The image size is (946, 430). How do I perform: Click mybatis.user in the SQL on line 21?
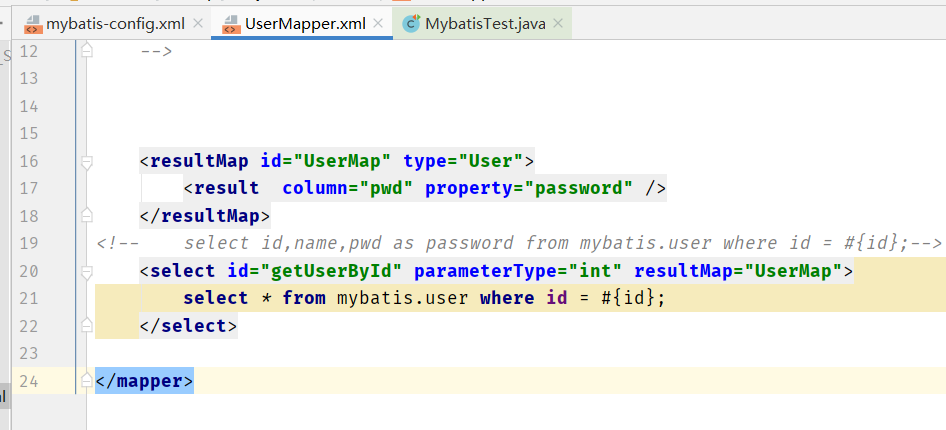pos(402,298)
